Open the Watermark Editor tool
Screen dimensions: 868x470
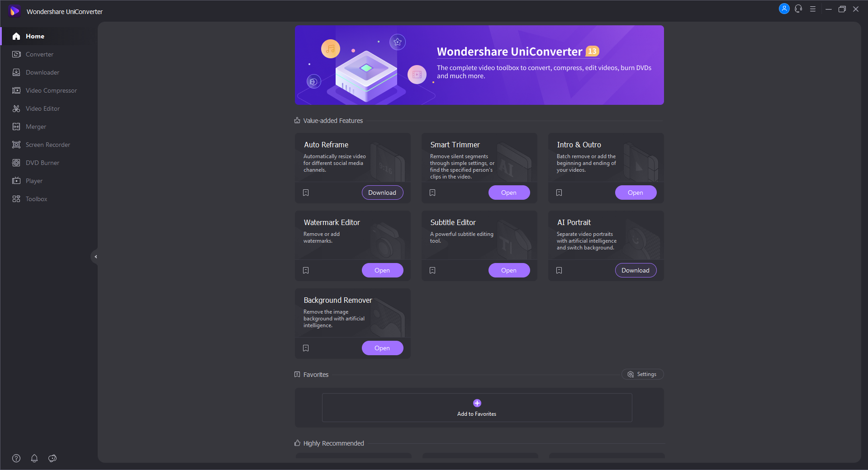pos(382,270)
